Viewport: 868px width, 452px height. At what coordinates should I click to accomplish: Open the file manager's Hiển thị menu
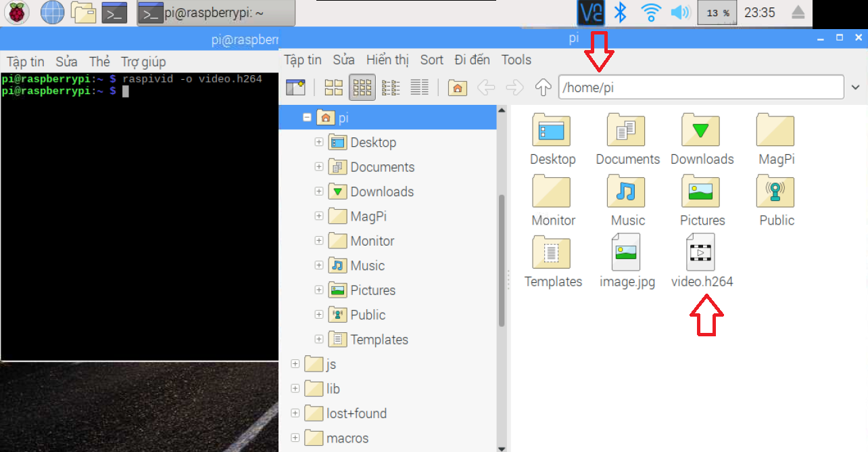tap(388, 60)
